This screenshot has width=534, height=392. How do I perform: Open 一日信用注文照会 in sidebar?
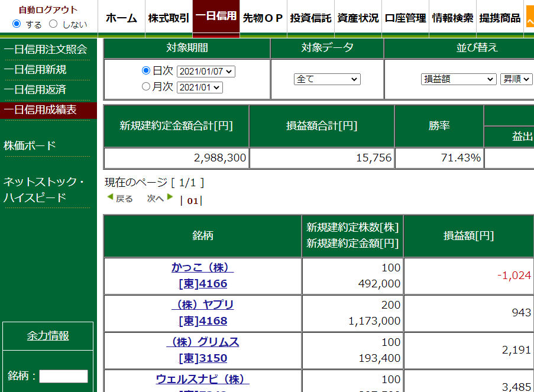tap(46, 50)
